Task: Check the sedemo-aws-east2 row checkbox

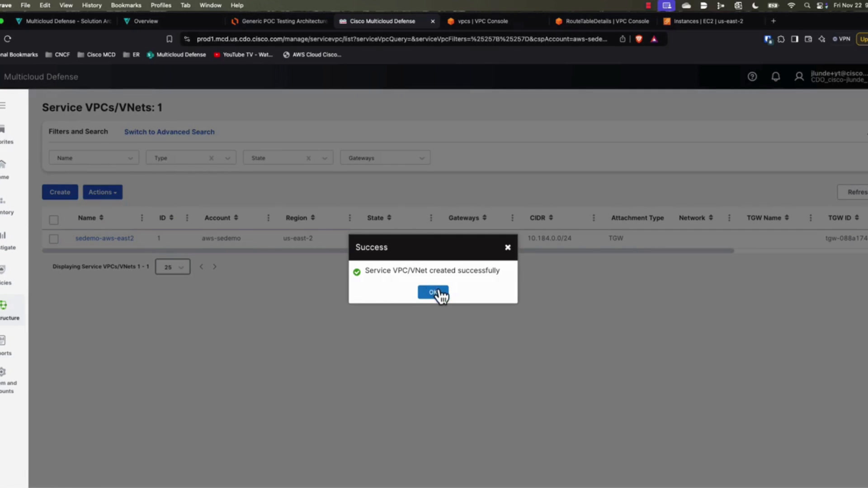Action: (54, 239)
